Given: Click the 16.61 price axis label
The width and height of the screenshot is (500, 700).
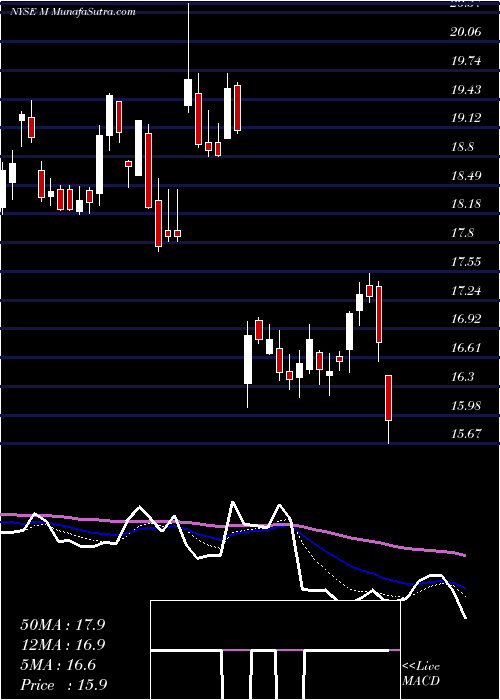Looking at the screenshot, I should [467, 348].
